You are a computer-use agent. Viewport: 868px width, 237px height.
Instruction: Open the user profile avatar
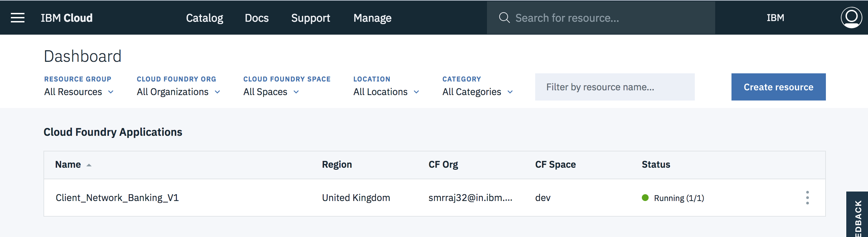851,18
